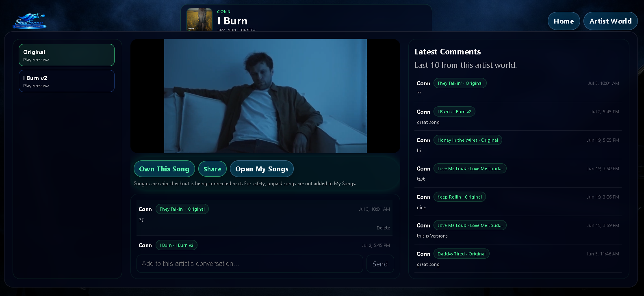Open Honey in the Wires · Original tag
The width and height of the screenshot is (644, 296).
[468, 140]
